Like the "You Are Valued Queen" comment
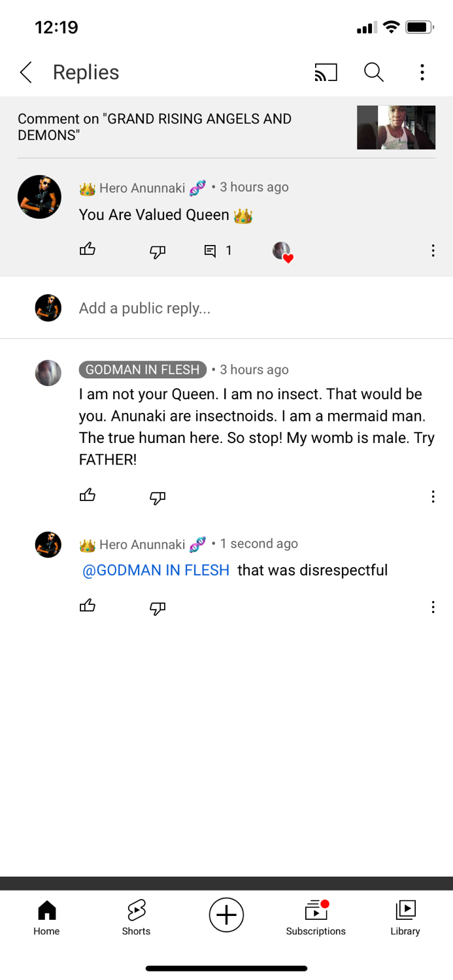453x980 pixels. click(x=88, y=250)
